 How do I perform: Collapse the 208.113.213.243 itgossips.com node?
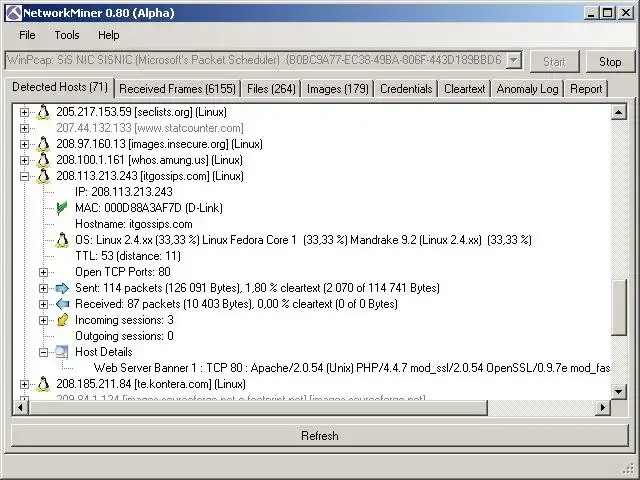click(x=24, y=176)
